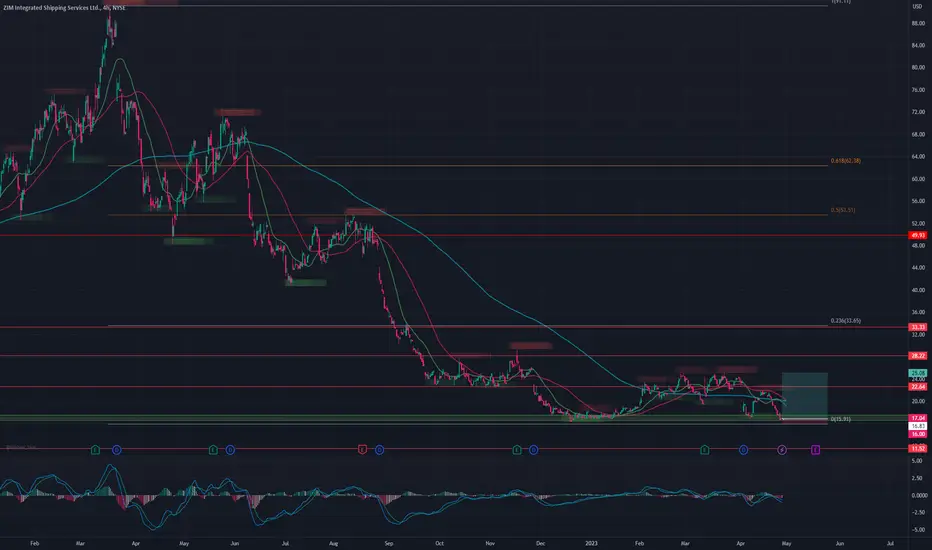Click the 0.5(53.51) Fibonacci level label

pyautogui.click(x=843, y=210)
